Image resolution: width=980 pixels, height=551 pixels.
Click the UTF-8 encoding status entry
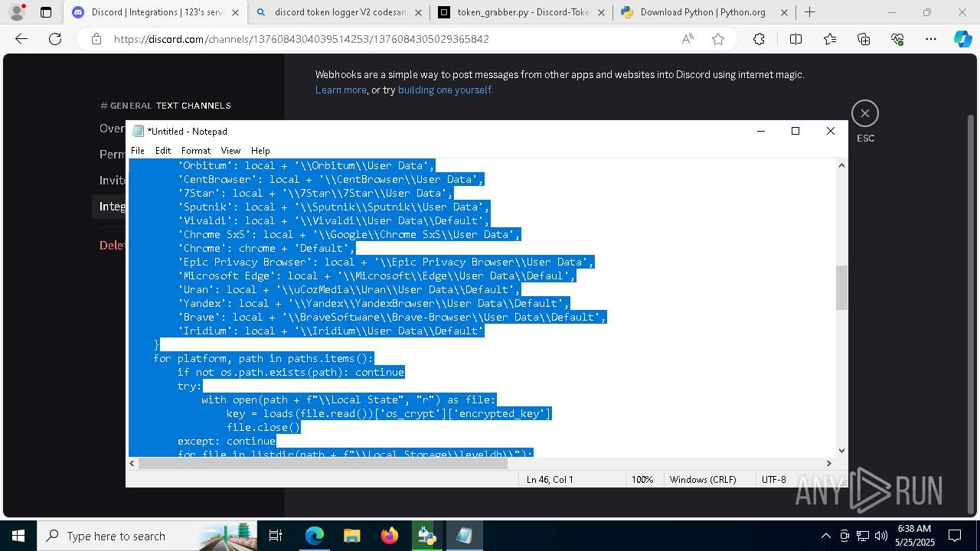coord(774,479)
